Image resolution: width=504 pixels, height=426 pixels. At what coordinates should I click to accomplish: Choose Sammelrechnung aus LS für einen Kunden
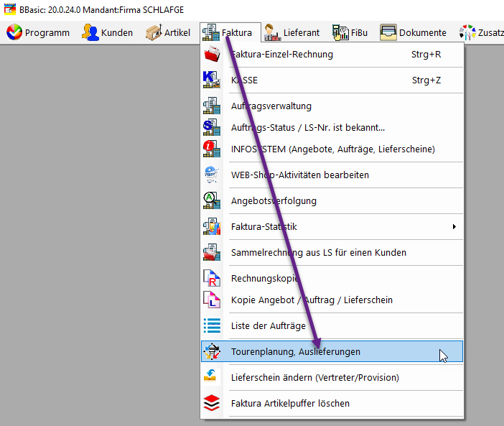point(332,252)
